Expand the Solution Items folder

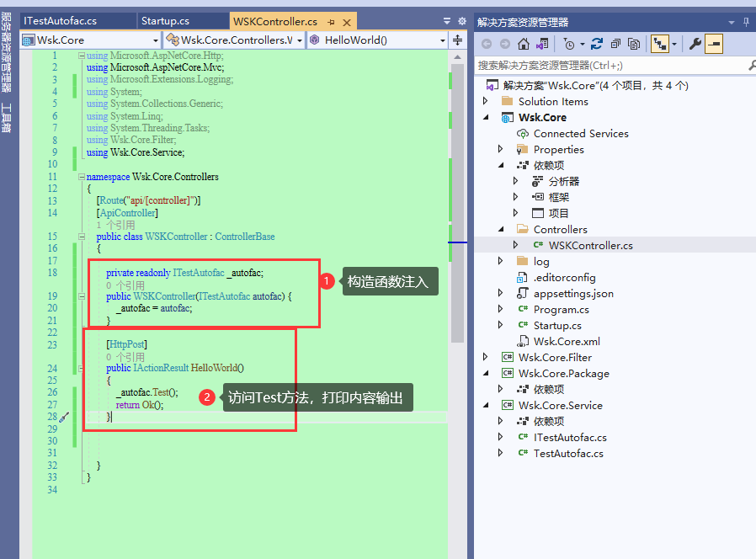click(486, 101)
